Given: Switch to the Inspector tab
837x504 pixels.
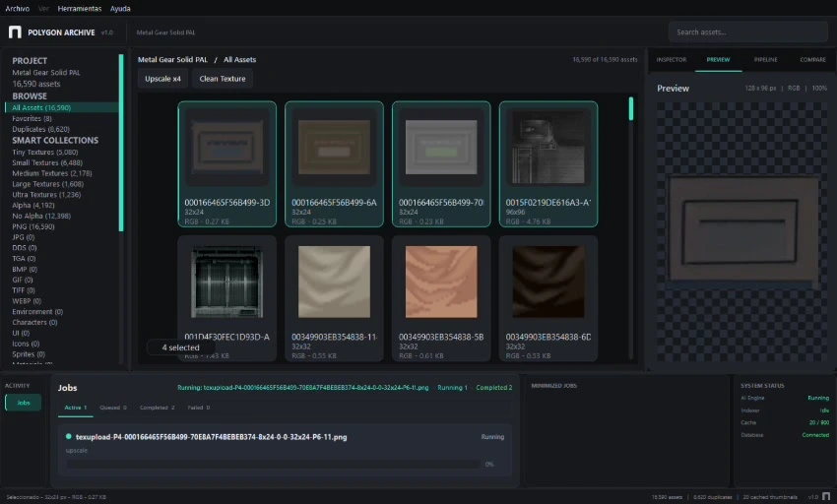Looking at the screenshot, I should tap(671, 60).
